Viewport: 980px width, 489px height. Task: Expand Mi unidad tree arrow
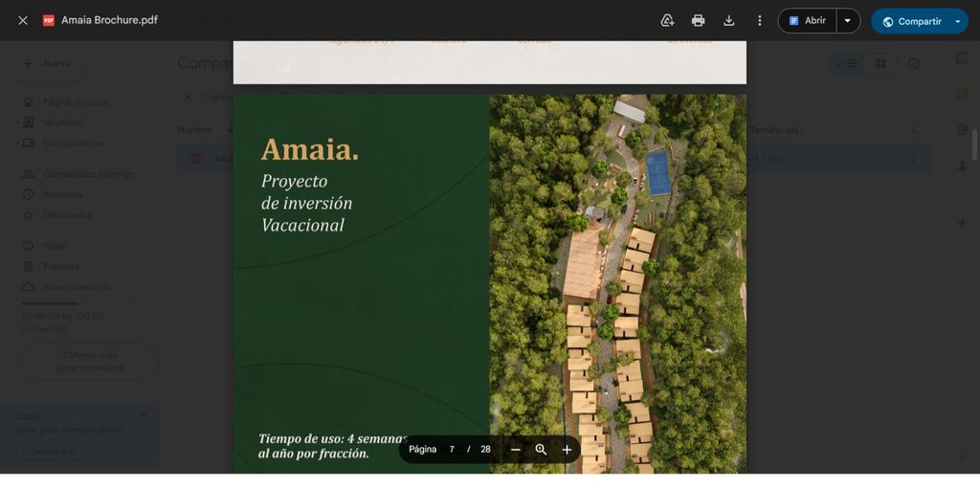click(x=17, y=122)
